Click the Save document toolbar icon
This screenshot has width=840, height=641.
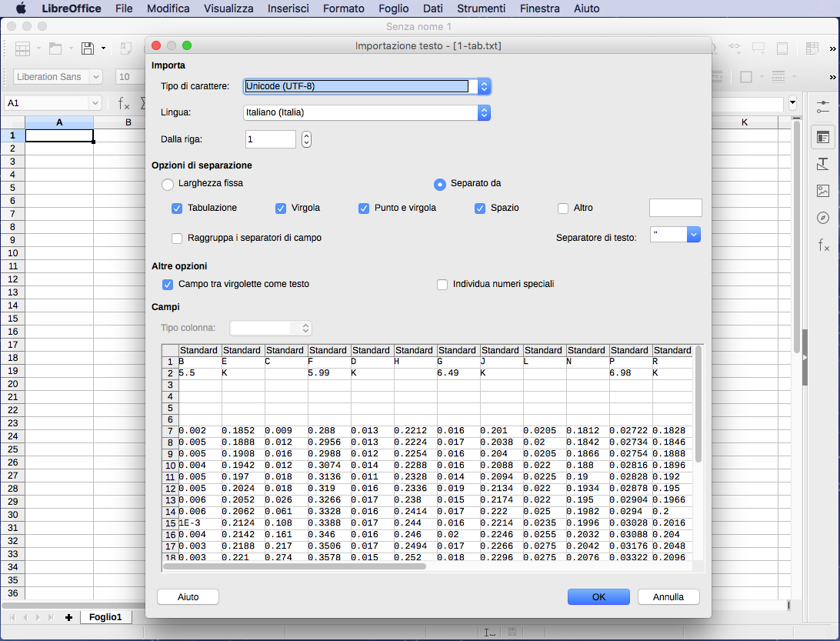tap(88, 48)
